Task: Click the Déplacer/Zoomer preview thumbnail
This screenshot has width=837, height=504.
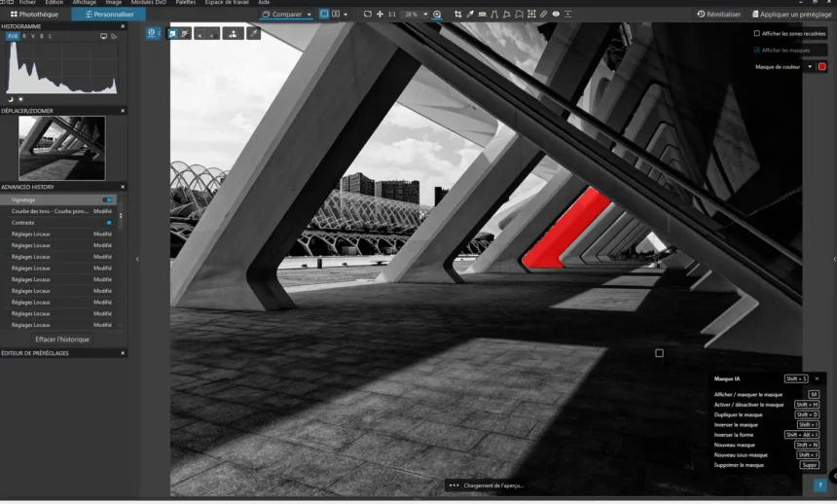Action: coord(62,149)
